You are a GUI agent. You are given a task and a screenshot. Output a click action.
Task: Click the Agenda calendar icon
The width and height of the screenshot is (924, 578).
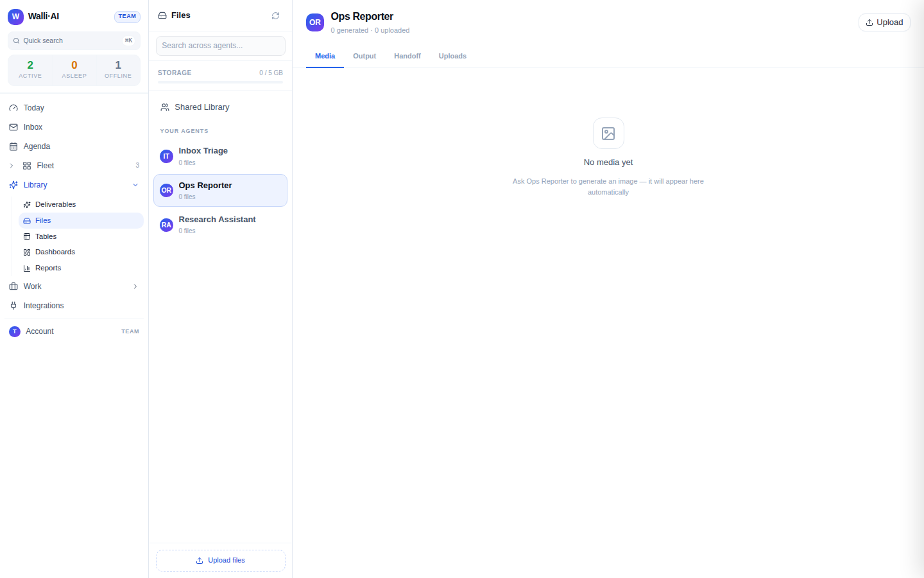click(x=13, y=146)
